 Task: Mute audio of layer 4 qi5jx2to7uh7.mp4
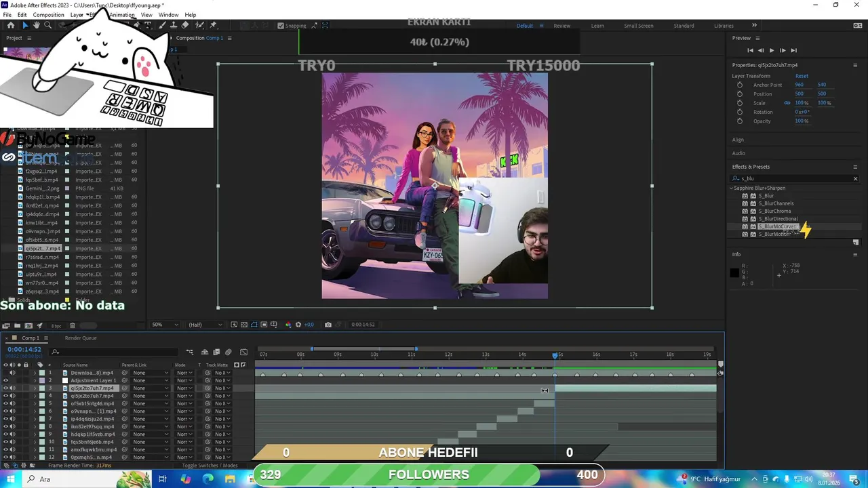pos(12,396)
